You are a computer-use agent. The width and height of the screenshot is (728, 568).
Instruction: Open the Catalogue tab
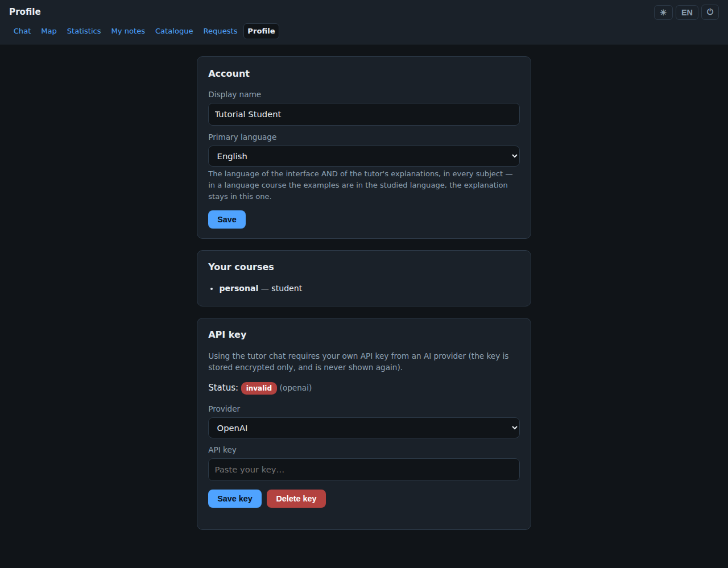pos(174,31)
